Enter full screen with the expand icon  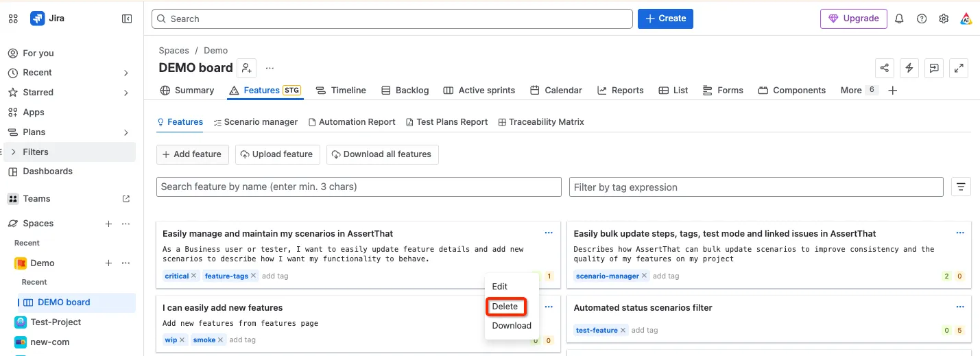pos(959,68)
